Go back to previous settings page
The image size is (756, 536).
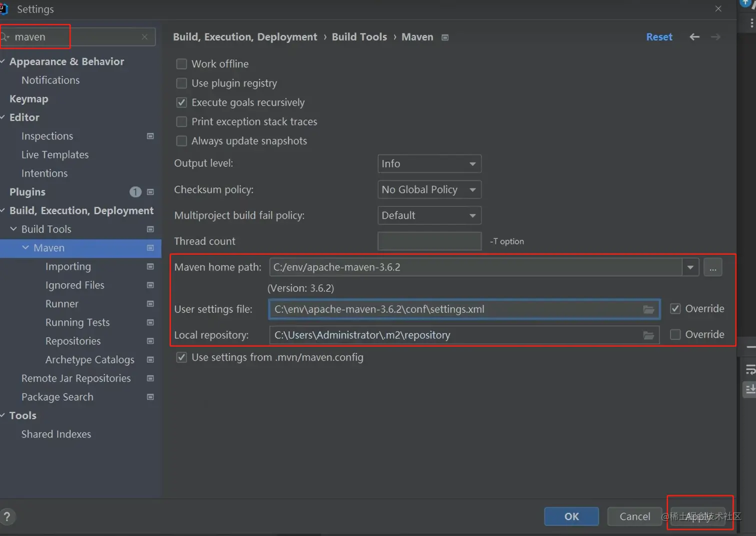(694, 37)
